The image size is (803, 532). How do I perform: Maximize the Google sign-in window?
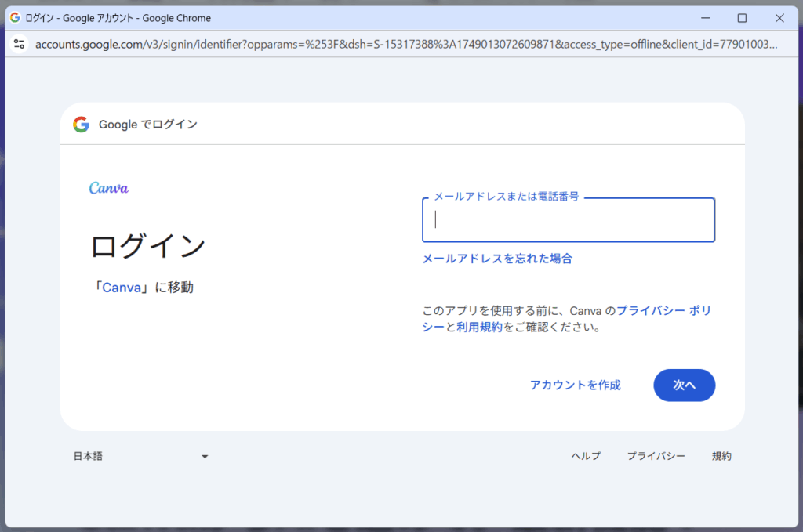click(x=742, y=18)
